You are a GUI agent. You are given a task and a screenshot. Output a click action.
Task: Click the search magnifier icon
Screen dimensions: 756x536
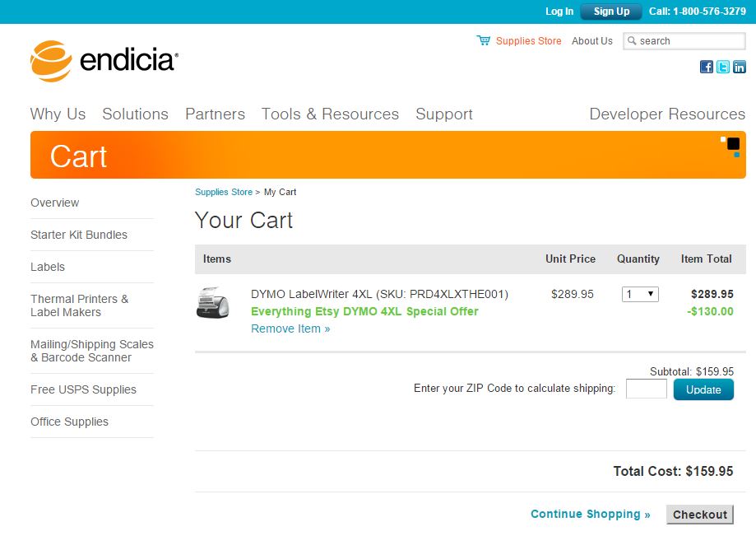pos(632,40)
